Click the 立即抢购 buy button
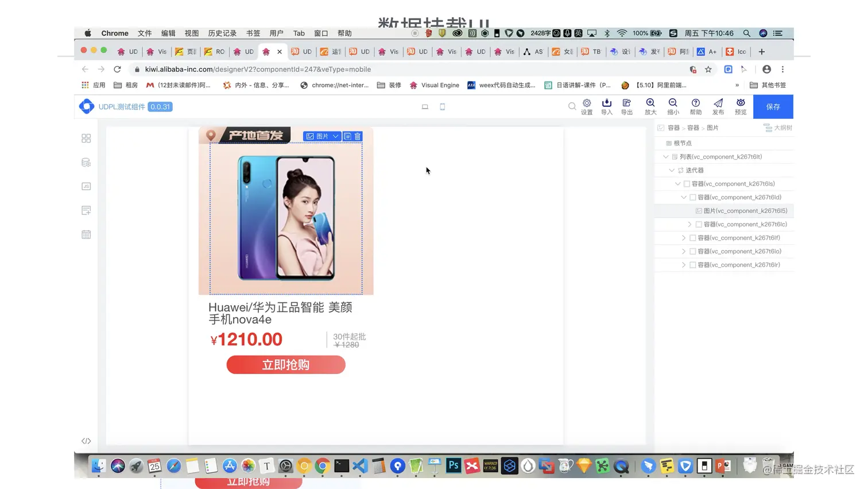868x489 pixels. click(x=286, y=365)
